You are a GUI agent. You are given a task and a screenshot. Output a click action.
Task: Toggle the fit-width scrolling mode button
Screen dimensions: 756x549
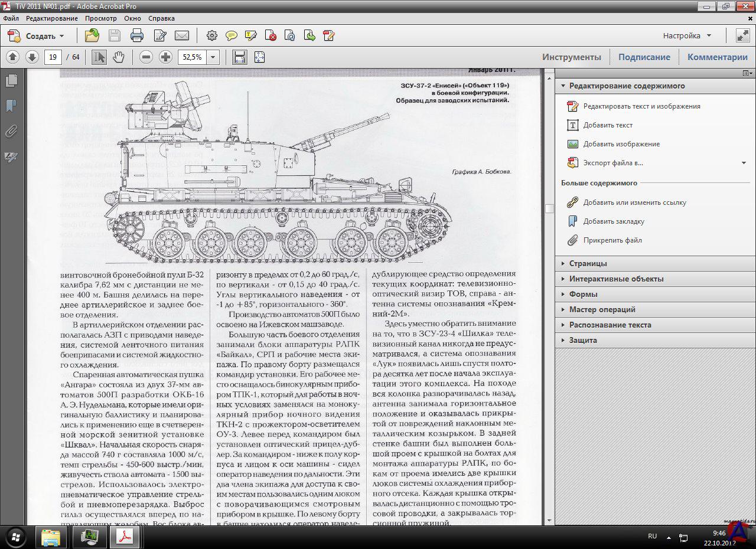tap(239, 57)
